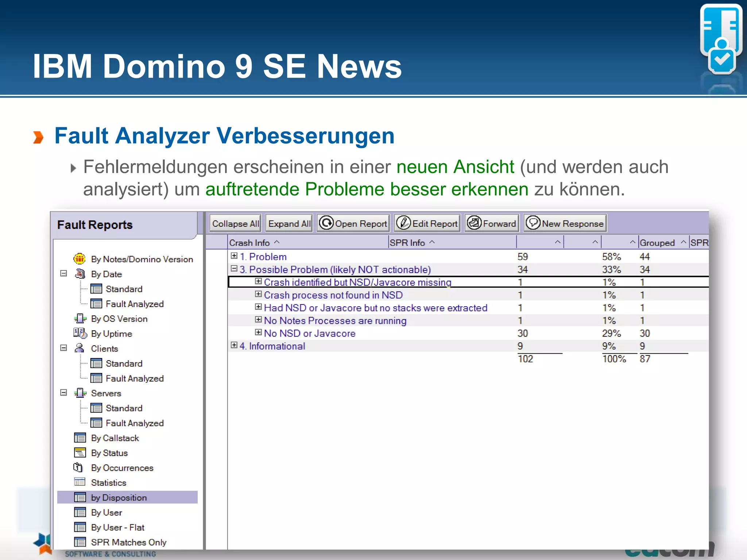The width and height of the screenshot is (747, 560).
Task: Collapse the By Date tree node
Action: click(63, 273)
